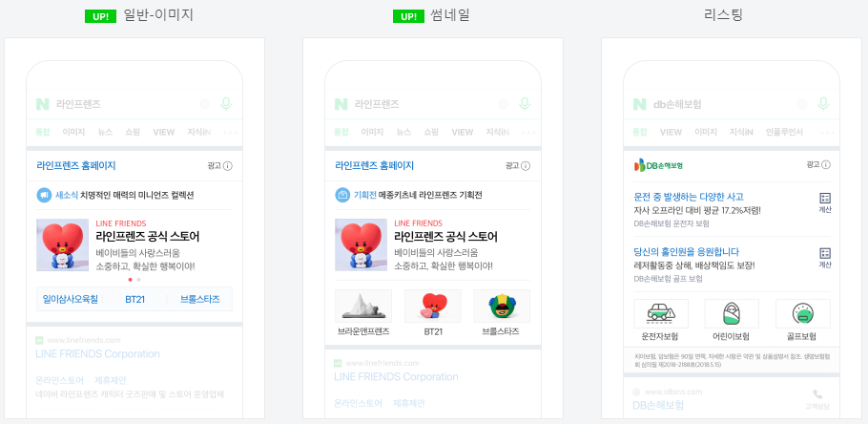This screenshot has width=868, height=424.
Task: Open LINE FRIENDS Corporation link in the 일반-이미지 mockup
Action: (x=97, y=353)
